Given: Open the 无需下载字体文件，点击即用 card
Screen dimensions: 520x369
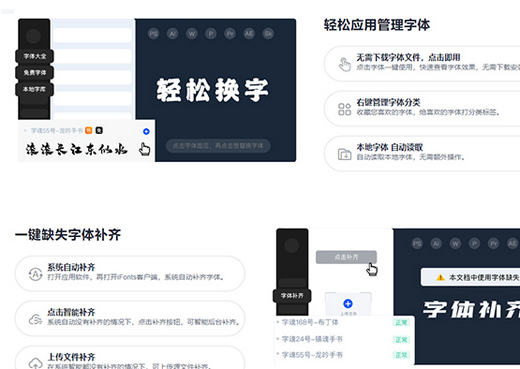Looking at the screenshot, I should pos(422,64).
